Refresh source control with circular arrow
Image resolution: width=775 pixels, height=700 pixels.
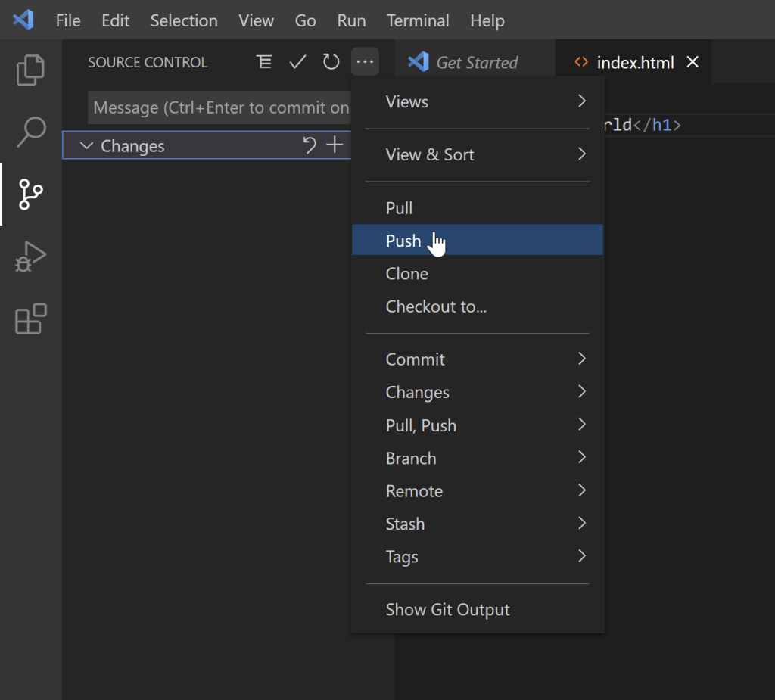(331, 62)
